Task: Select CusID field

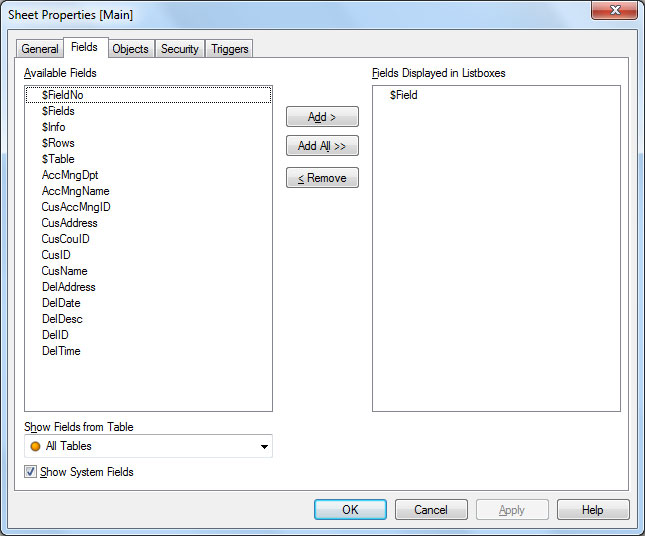Action: click(148, 255)
